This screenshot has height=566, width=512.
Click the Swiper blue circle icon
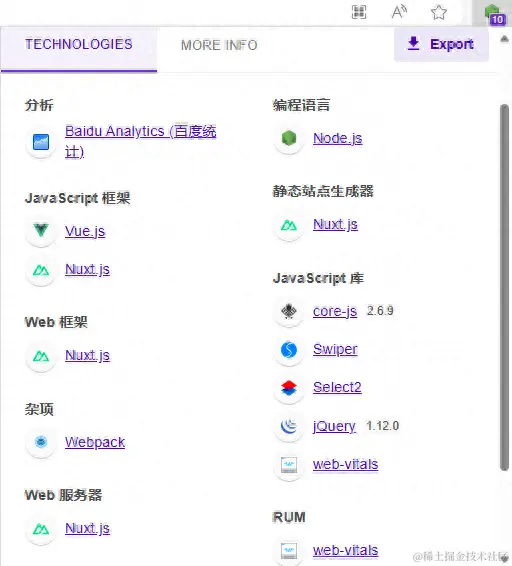click(289, 349)
